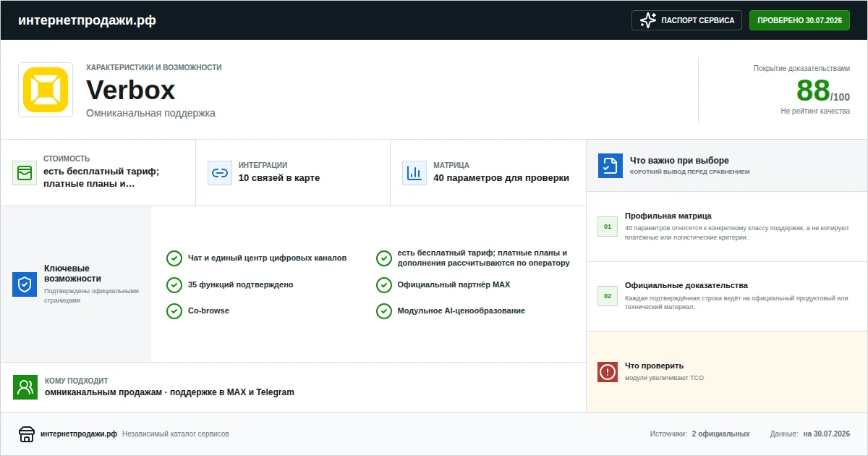Click the Что проверить heading
This screenshot has height=456, width=868.
pyautogui.click(x=654, y=366)
